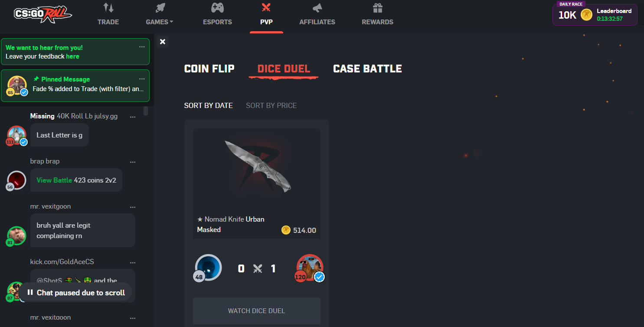Expand the Games dropdown menu
Image resolution: width=644 pixels, height=327 pixels.
click(159, 22)
